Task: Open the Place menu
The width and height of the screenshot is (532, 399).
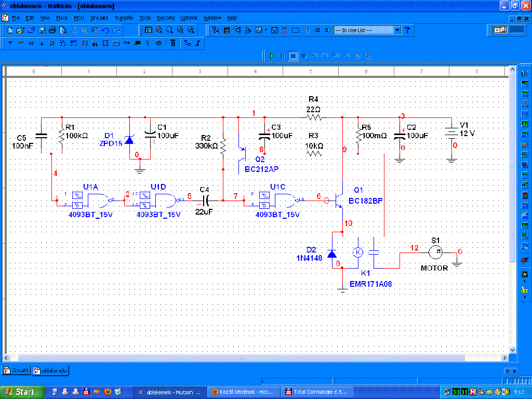Action: (62, 18)
